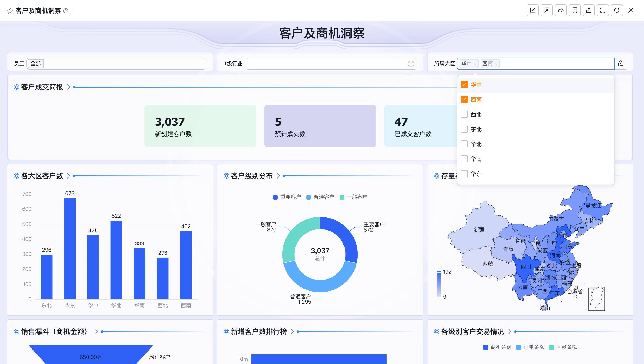
Task: Click the star favorite icon beside the title
Action: pos(10,11)
